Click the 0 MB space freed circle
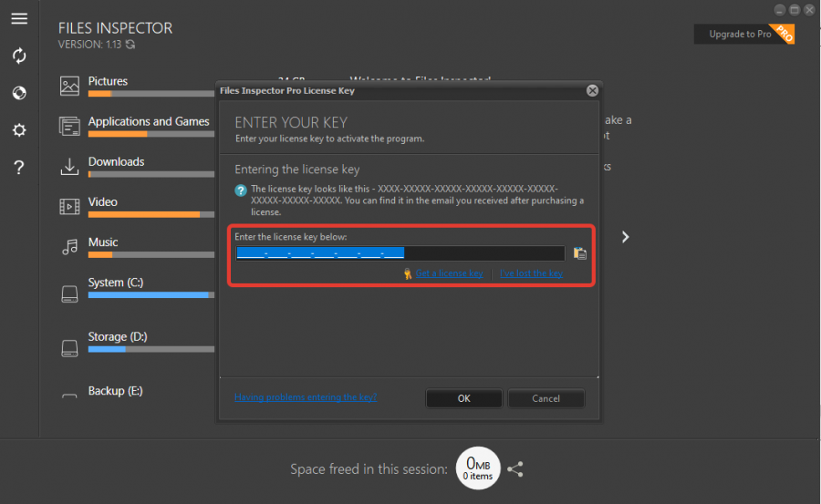Screen dimensions: 821x504 click(478, 468)
